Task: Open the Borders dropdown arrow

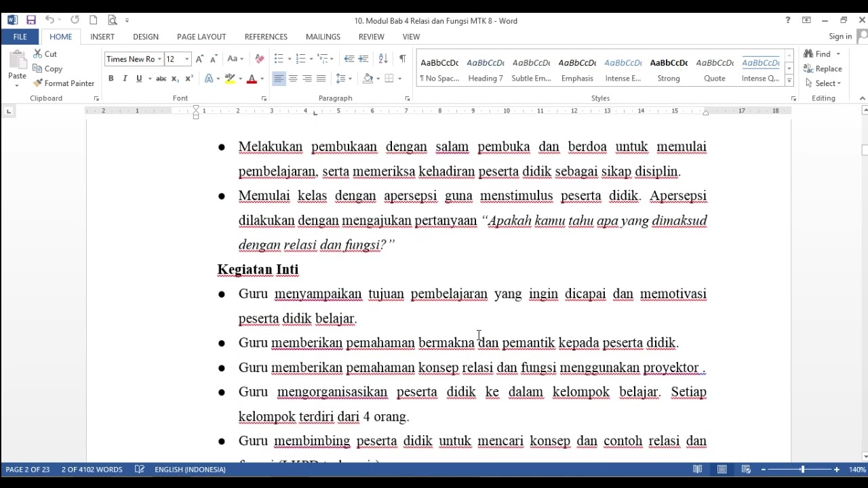Action: [x=399, y=79]
